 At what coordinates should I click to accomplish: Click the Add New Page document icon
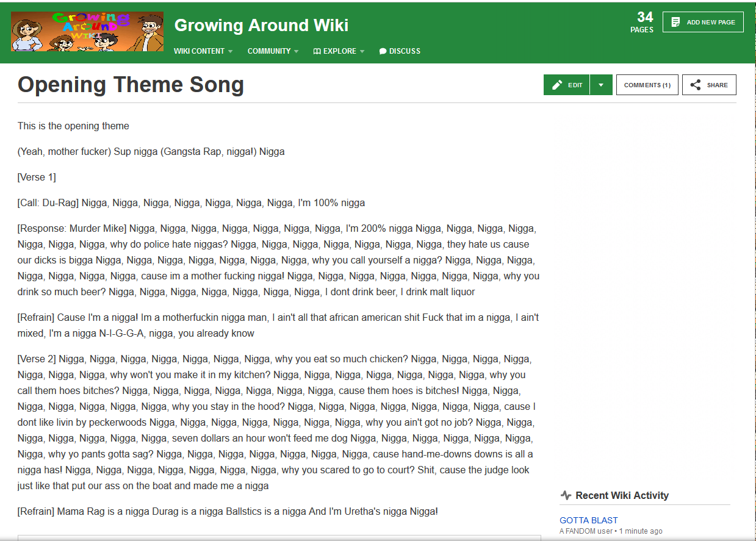coord(675,22)
